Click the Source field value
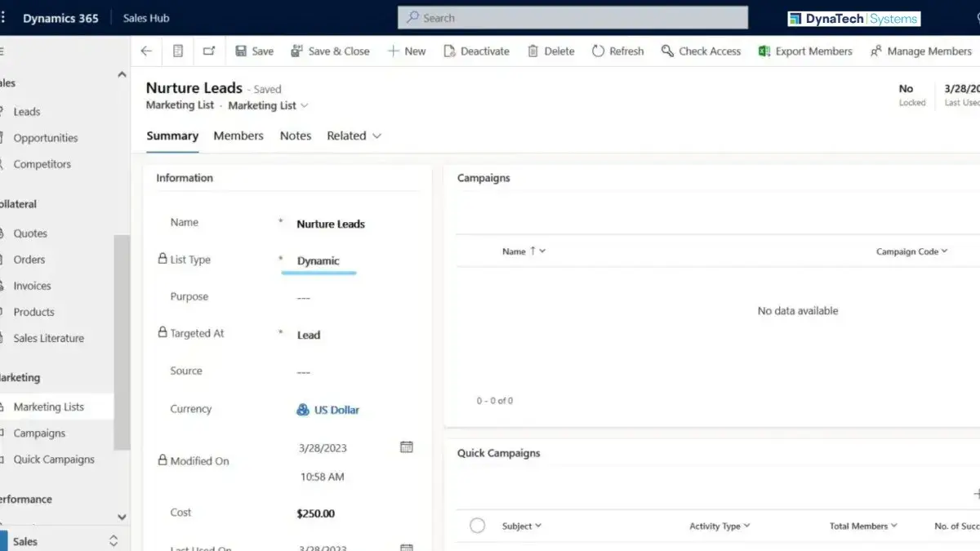 tap(304, 372)
